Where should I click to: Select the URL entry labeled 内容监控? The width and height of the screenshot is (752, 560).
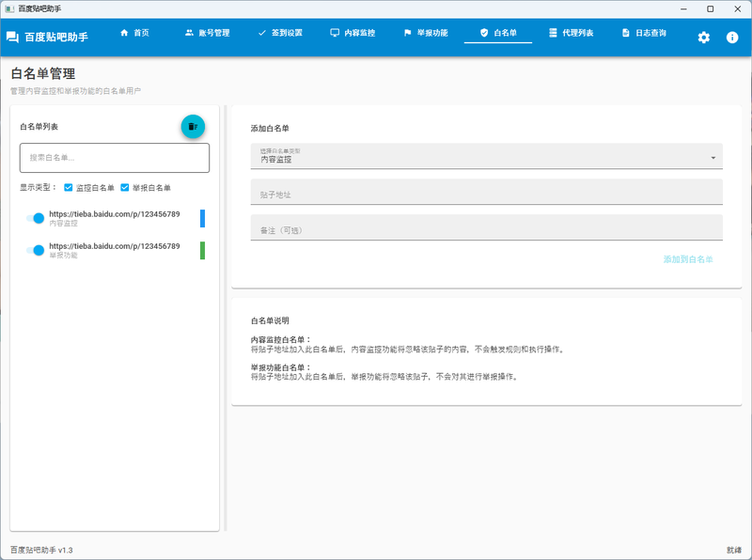115,218
